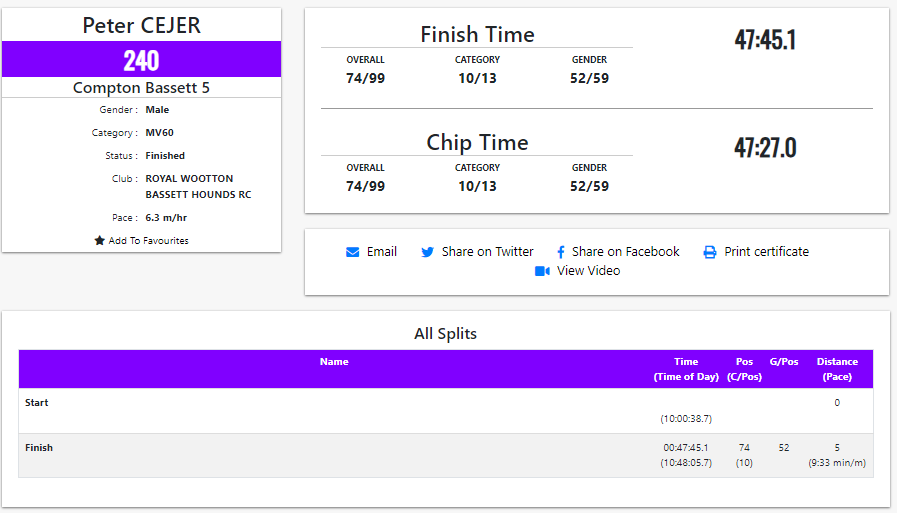Click the star Add To Favourites icon
The image size is (897, 513).
tap(99, 241)
